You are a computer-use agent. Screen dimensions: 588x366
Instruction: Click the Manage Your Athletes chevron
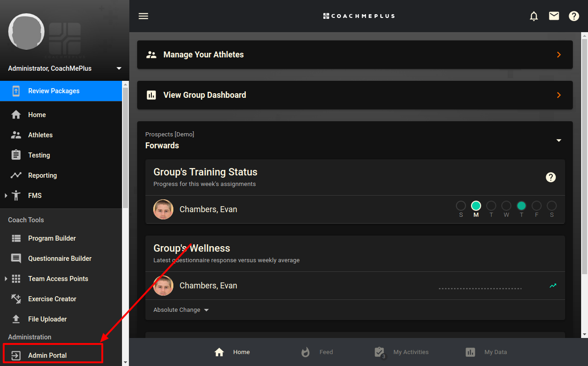559,55
